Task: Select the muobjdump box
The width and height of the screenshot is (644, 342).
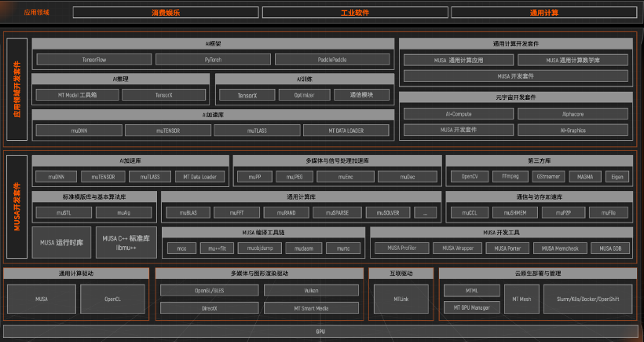Action: coord(260,248)
